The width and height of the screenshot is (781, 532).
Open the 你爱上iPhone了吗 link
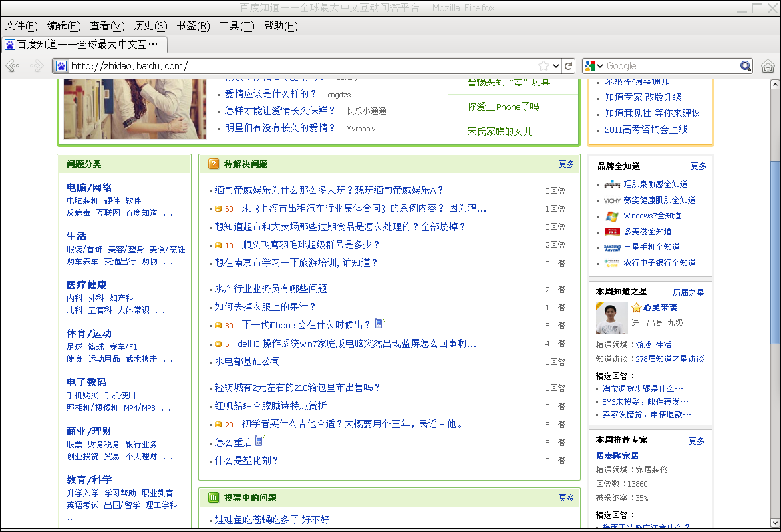coord(503,107)
